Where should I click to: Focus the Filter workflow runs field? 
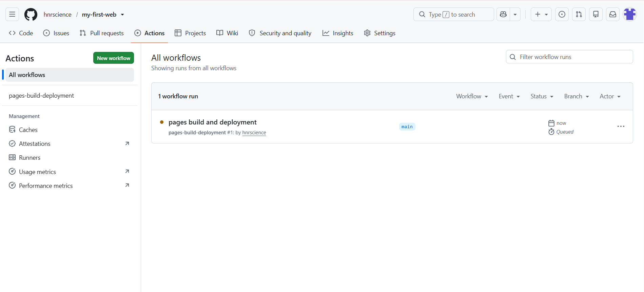tap(569, 57)
